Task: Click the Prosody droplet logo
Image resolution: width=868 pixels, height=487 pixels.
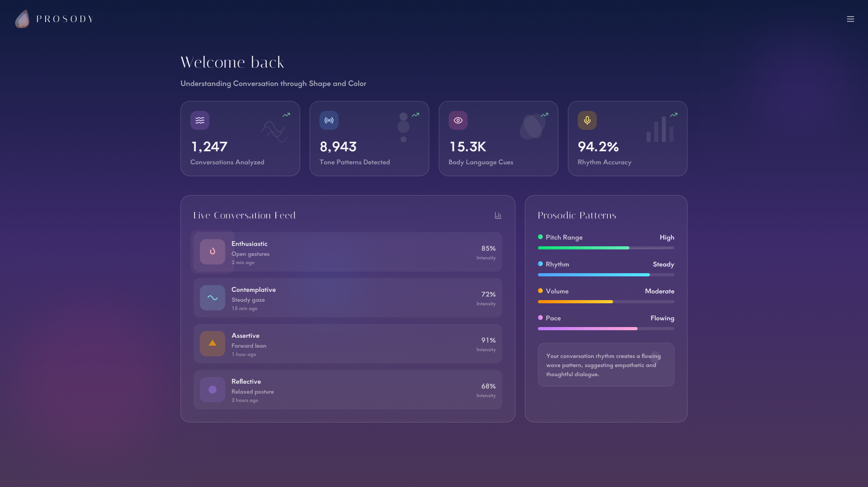Action: pyautogui.click(x=22, y=19)
